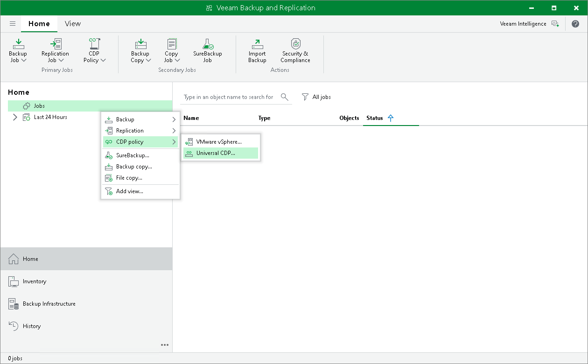Click the Backup Job ribbon icon

tap(18, 44)
